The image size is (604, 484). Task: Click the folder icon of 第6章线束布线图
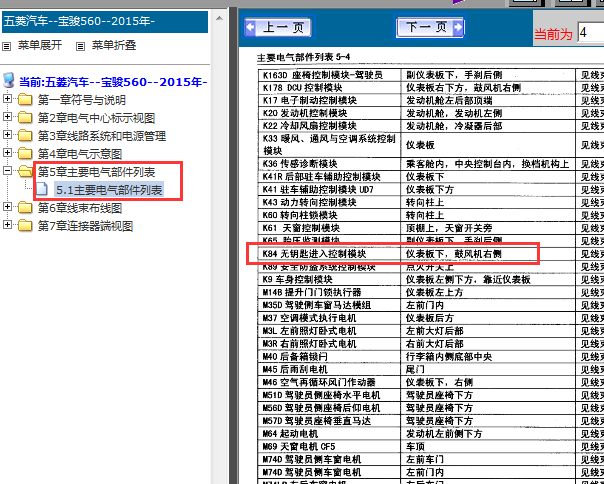(25, 208)
